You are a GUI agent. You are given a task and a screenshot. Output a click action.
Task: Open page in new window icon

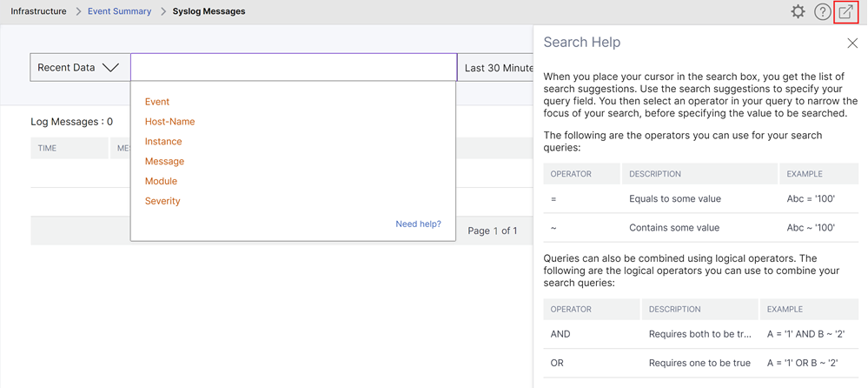coord(846,11)
